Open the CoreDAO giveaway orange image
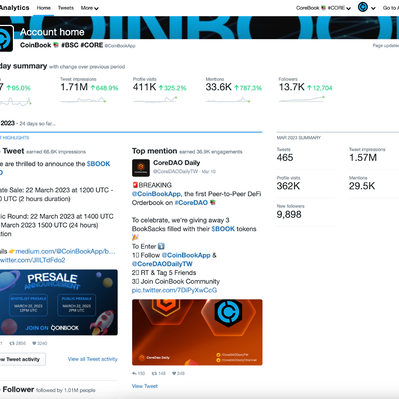The height and width of the screenshot is (399, 399). click(x=197, y=332)
